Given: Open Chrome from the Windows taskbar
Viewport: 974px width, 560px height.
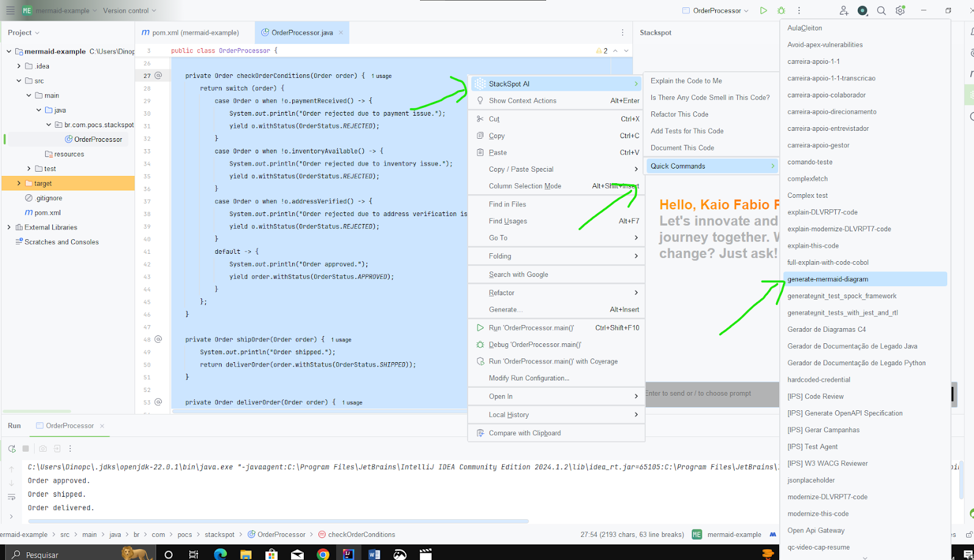Looking at the screenshot, I should 323,553.
